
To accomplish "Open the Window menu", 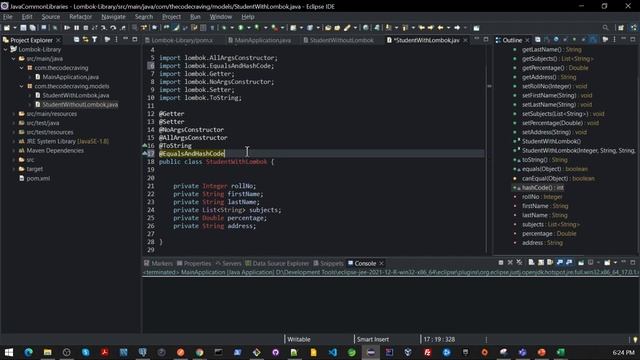I will [221, 17].
